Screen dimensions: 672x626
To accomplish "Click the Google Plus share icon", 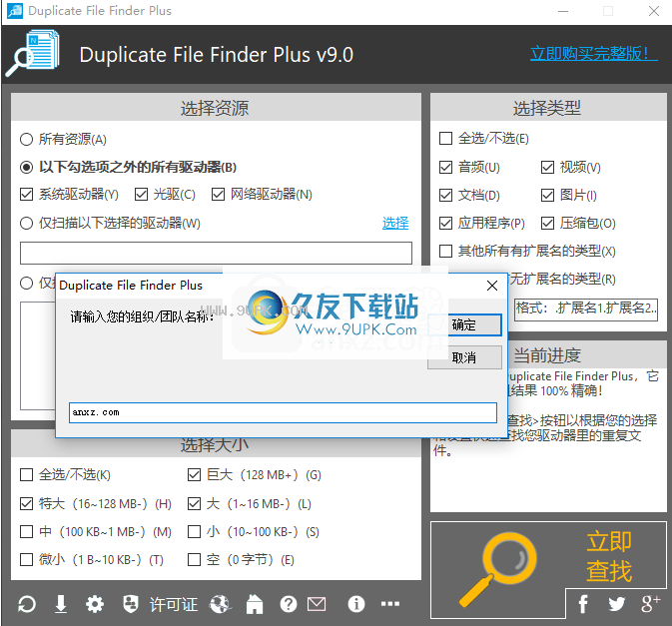I will coord(651,603).
